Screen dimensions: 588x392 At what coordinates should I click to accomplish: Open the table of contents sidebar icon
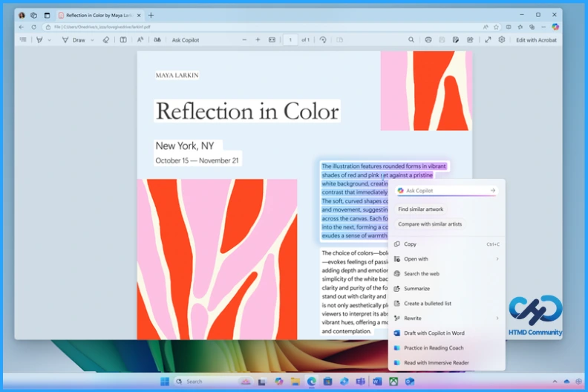click(23, 40)
